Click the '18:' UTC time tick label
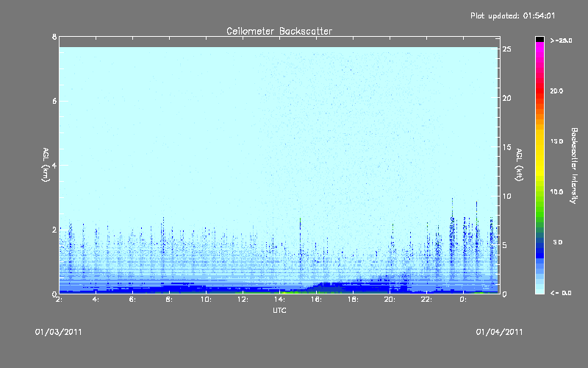The height and width of the screenshot is (368, 588). point(353,300)
